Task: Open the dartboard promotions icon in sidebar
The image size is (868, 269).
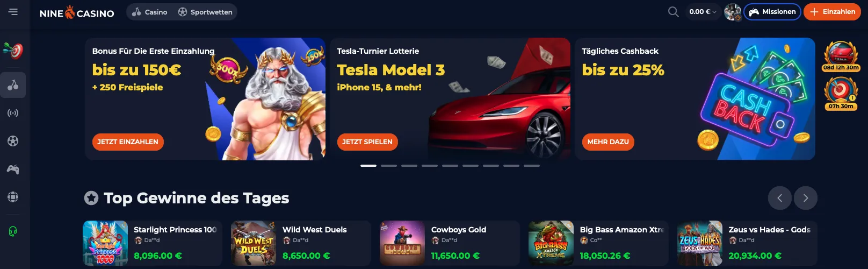Action: 13,51
